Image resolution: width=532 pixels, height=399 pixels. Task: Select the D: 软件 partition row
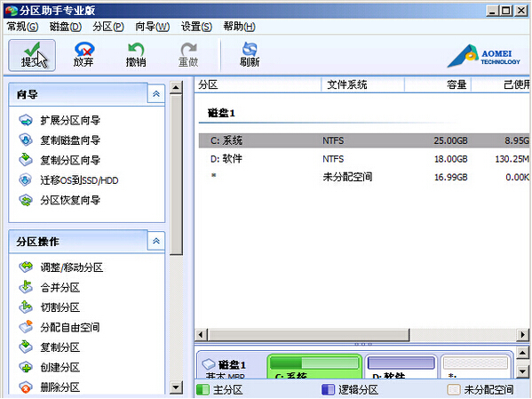[x=364, y=159]
